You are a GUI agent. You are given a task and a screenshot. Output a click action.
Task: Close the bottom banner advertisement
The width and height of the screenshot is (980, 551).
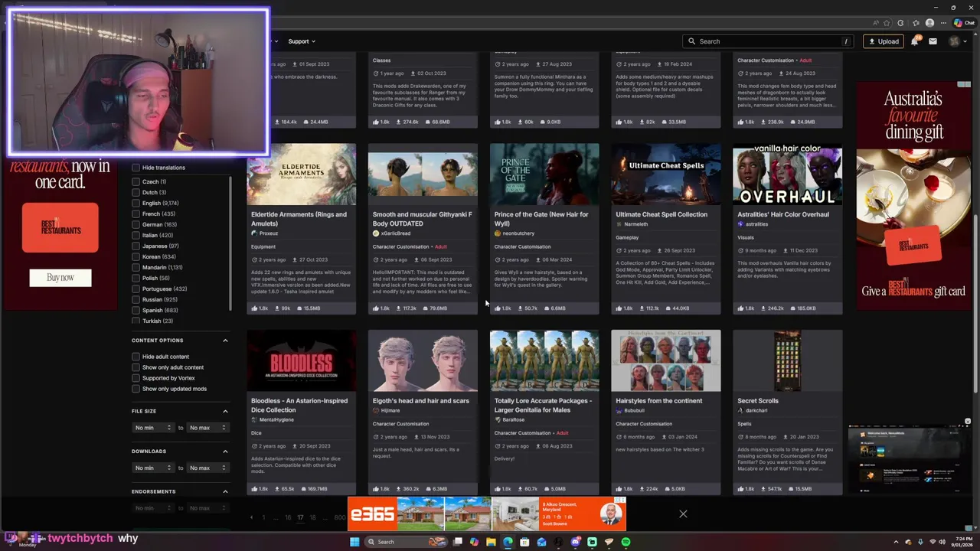pyautogui.click(x=683, y=514)
